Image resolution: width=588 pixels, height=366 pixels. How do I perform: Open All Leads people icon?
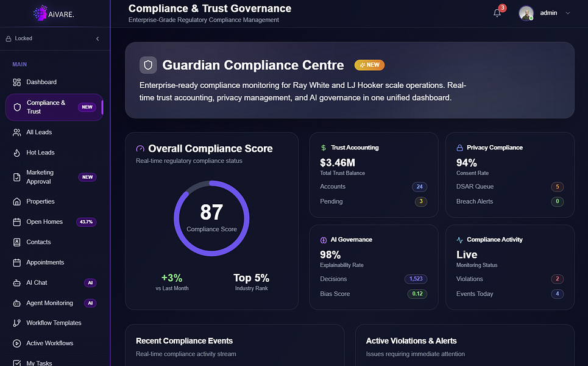pos(17,132)
